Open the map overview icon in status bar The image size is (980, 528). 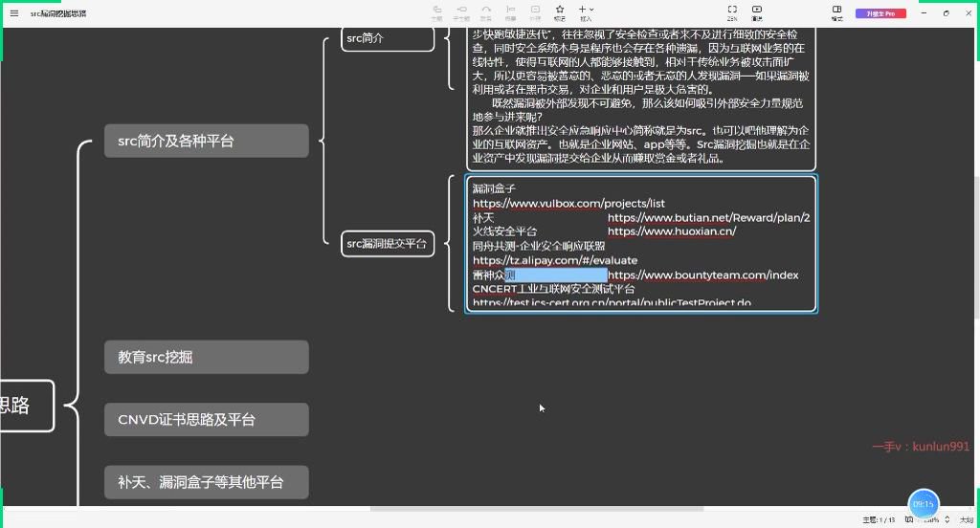909,519
